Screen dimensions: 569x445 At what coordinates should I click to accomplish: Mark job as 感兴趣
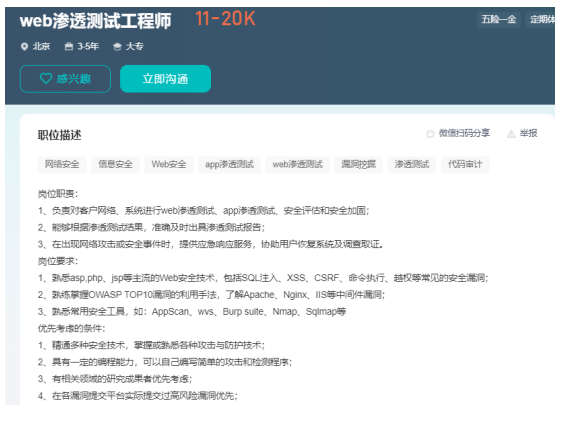(65, 79)
